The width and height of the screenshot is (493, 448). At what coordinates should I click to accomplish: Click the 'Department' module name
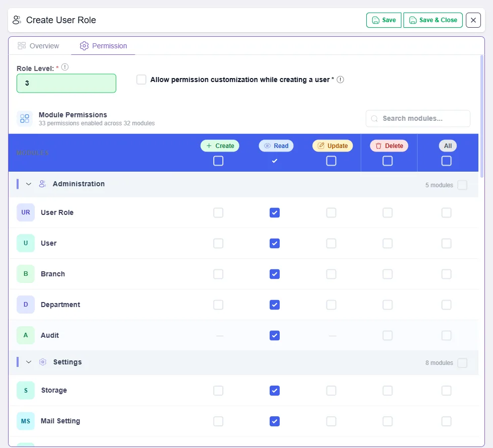click(60, 305)
